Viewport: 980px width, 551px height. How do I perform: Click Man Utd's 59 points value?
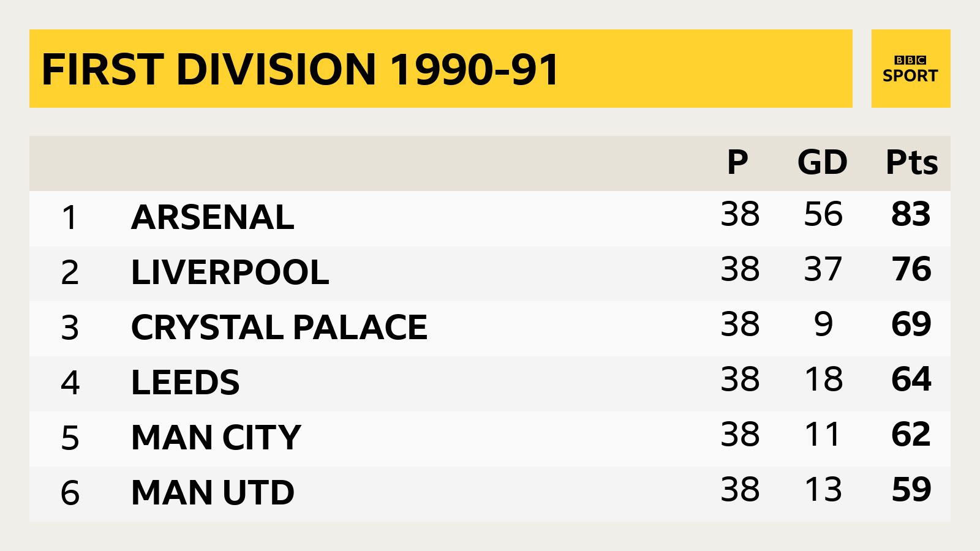pos(911,490)
